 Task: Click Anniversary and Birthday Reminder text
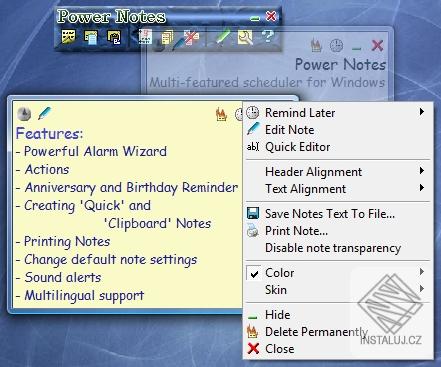127,188
